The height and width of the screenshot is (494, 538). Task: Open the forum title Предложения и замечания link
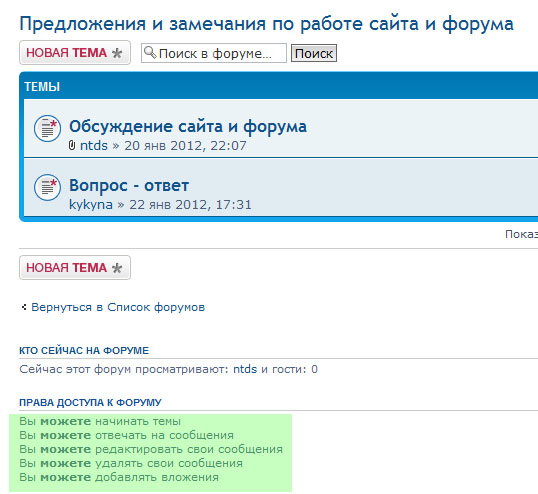[266, 24]
